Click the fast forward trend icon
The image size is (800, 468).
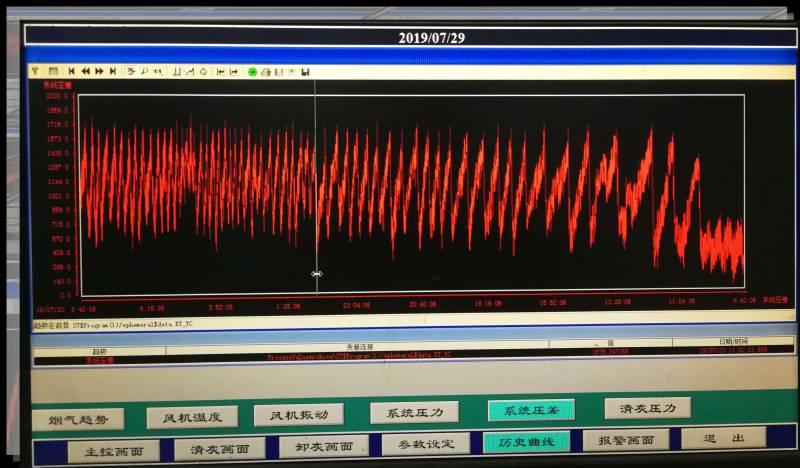[100, 72]
